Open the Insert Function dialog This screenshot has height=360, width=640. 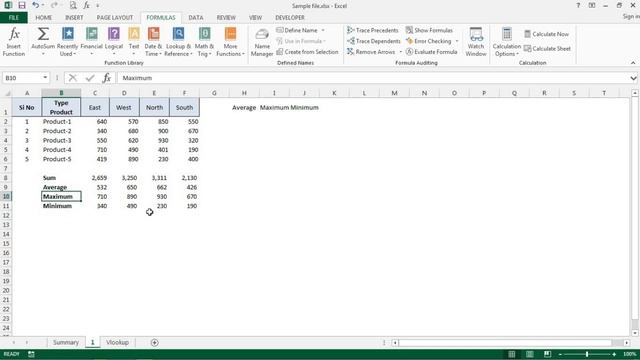[x=14, y=42]
